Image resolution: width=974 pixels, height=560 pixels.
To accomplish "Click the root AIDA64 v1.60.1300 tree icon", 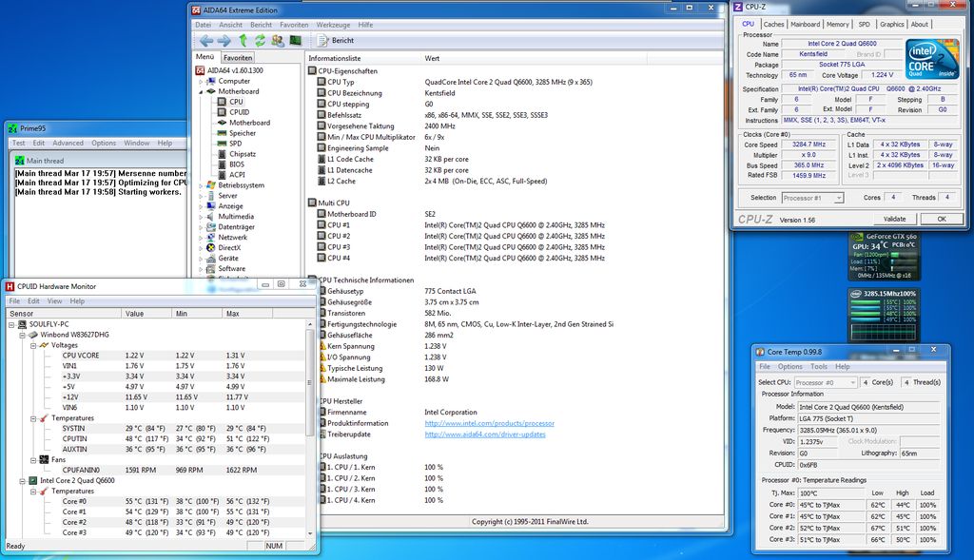I will (x=200, y=70).
